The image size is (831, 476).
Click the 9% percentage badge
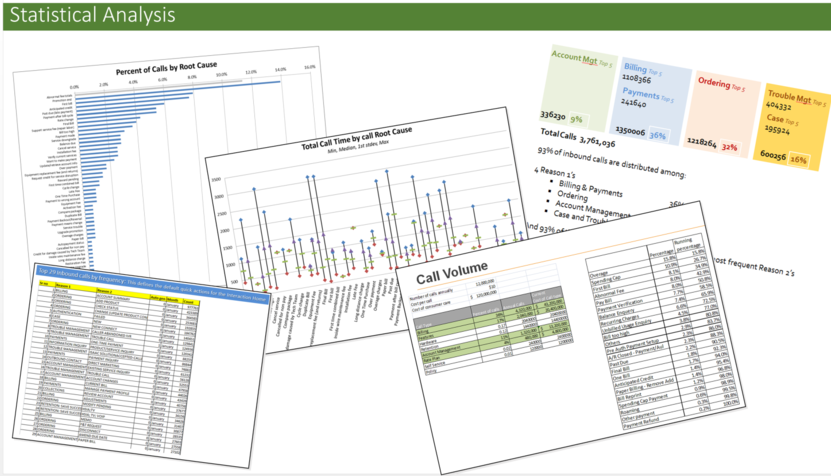click(x=577, y=119)
